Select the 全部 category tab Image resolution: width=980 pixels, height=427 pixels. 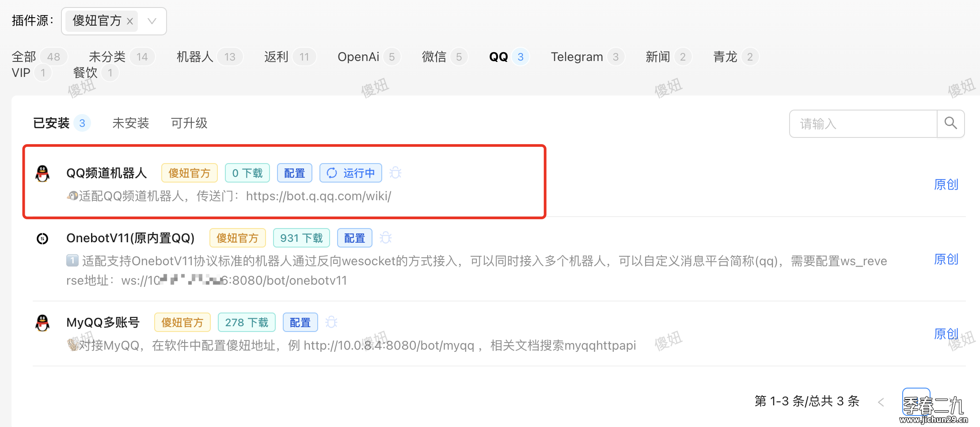(x=39, y=57)
